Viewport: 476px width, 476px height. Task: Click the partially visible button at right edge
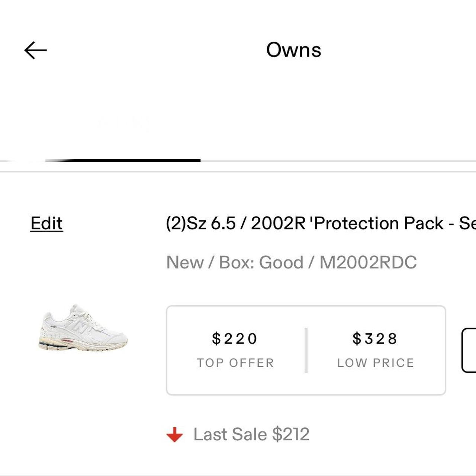[469, 350]
